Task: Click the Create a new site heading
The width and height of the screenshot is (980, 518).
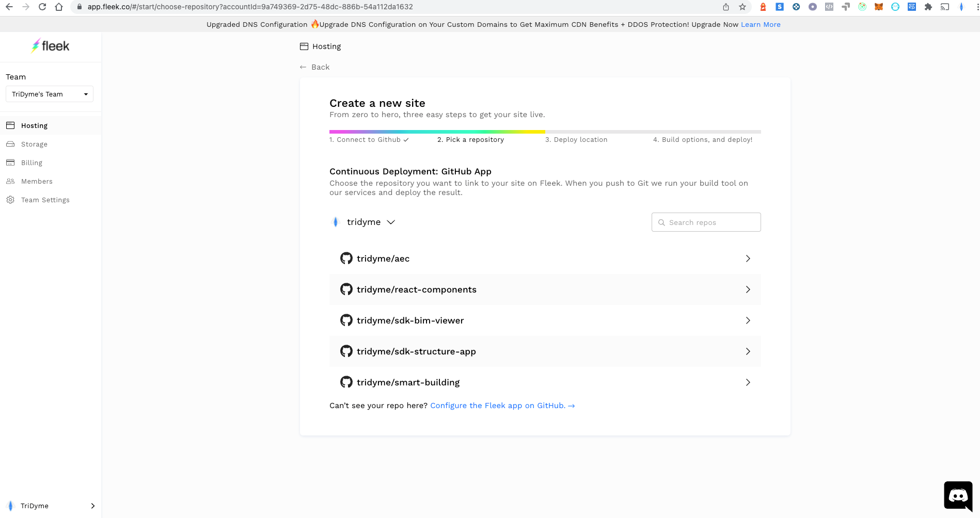Action: tap(377, 103)
